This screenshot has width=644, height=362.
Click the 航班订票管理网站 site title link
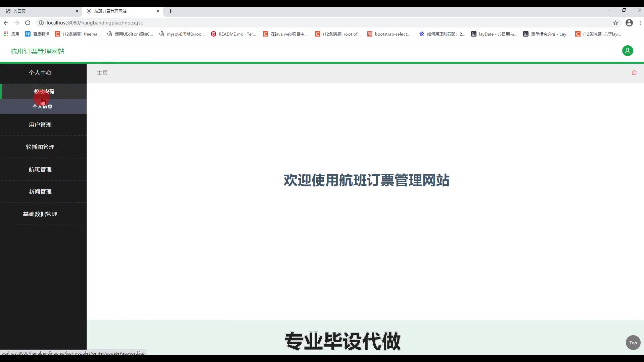pyautogui.click(x=37, y=51)
